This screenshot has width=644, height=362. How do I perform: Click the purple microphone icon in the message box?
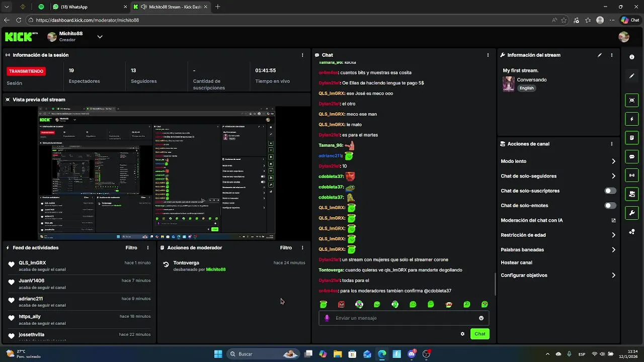coord(327,318)
